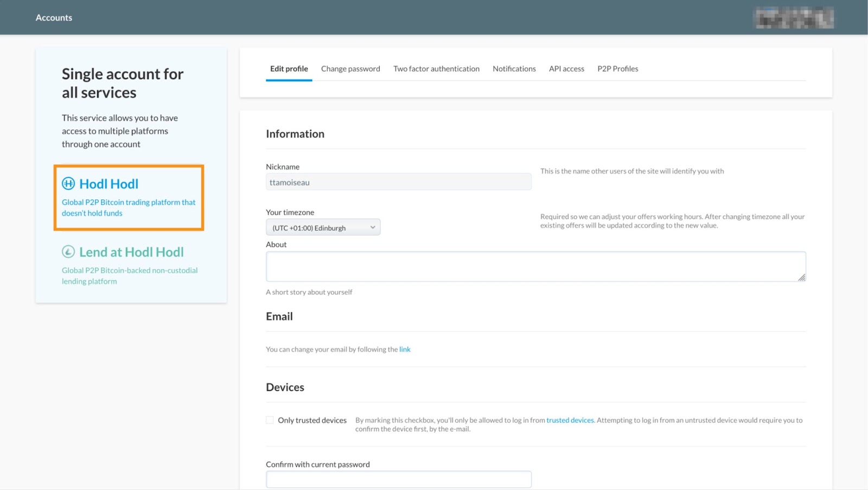The width and height of the screenshot is (868, 490).
Task: Open the blurred user account menu
Action: click(794, 18)
